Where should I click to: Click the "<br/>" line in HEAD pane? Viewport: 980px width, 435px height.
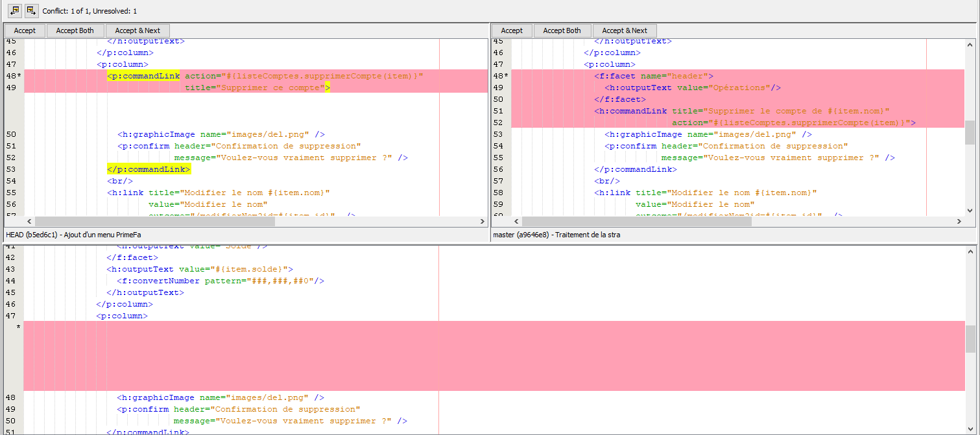[x=120, y=181]
